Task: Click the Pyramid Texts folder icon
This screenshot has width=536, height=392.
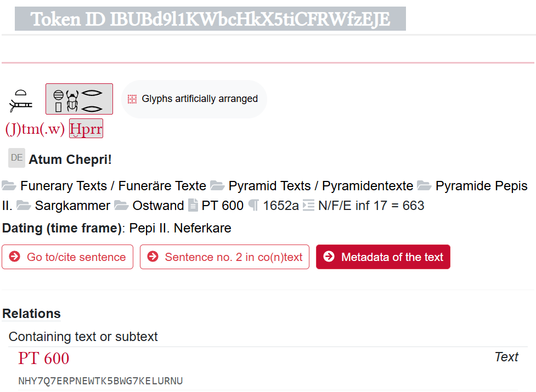Action: coord(217,186)
